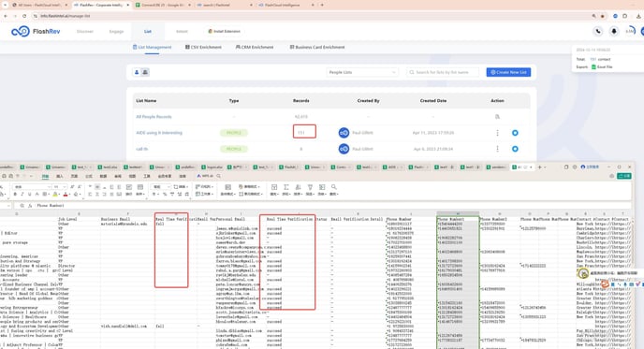Open the People Lists dropdown
This screenshot has width=644, height=349.
click(362, 72)
